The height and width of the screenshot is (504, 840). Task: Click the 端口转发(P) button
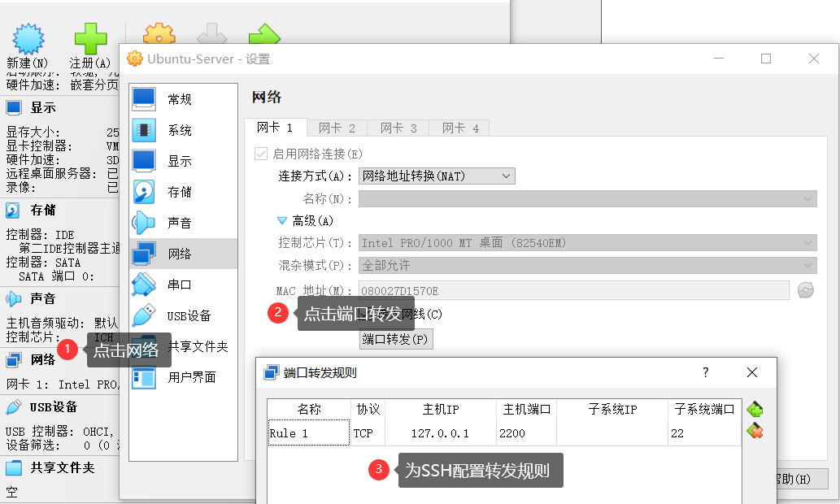coord(396,339)
